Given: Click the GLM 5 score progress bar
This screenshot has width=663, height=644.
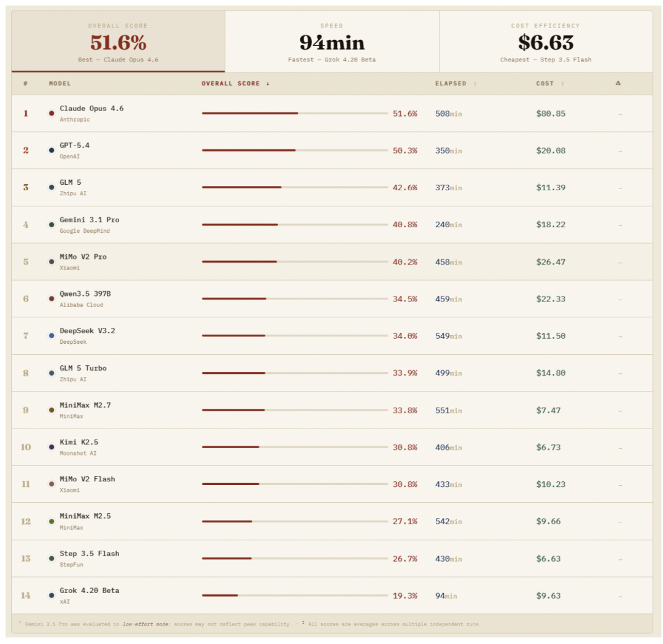Looking at the screenshot, I should pyautogui.click(x=295, y=187).
